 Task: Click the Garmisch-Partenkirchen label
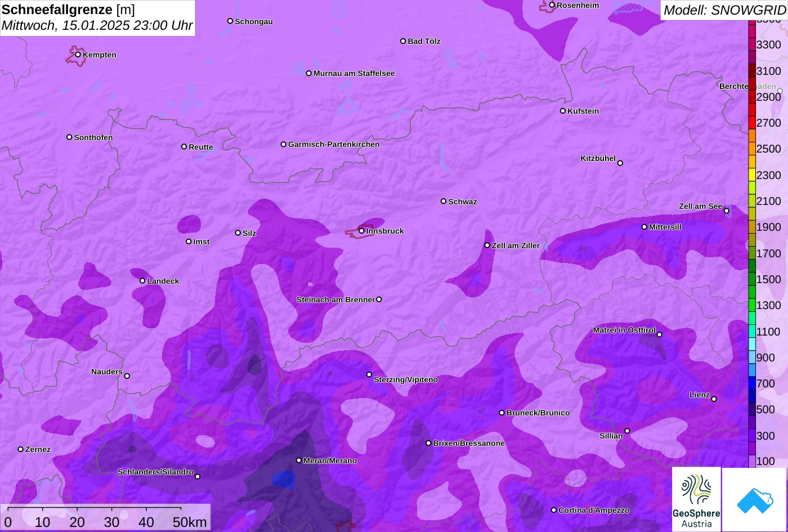pos(334,144)
